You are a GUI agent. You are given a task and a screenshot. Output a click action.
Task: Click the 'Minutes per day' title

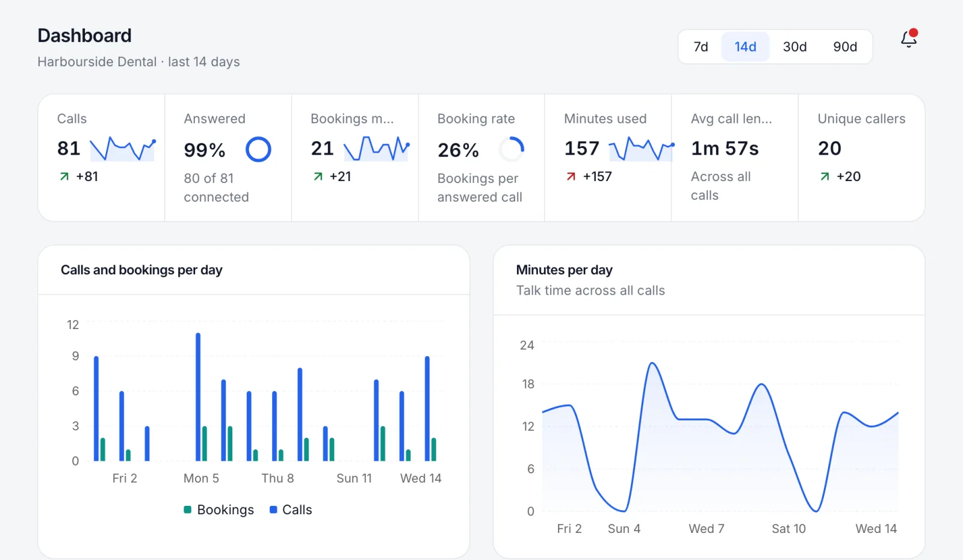(564, 270)
